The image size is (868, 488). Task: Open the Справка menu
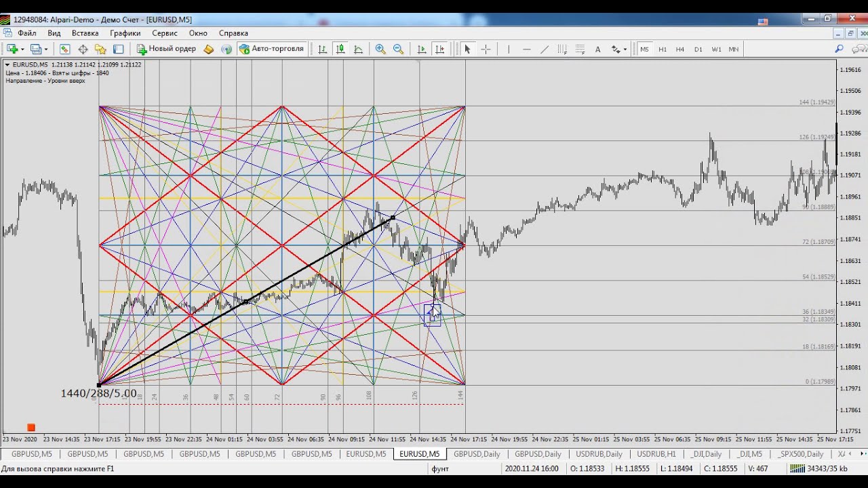point(233,33)
